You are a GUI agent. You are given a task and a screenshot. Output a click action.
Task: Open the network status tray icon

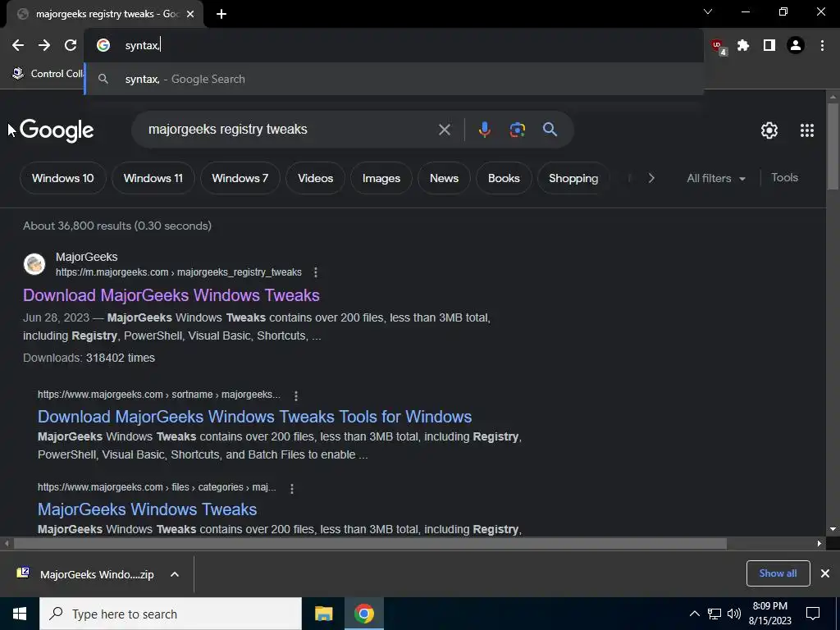(714, 614)
